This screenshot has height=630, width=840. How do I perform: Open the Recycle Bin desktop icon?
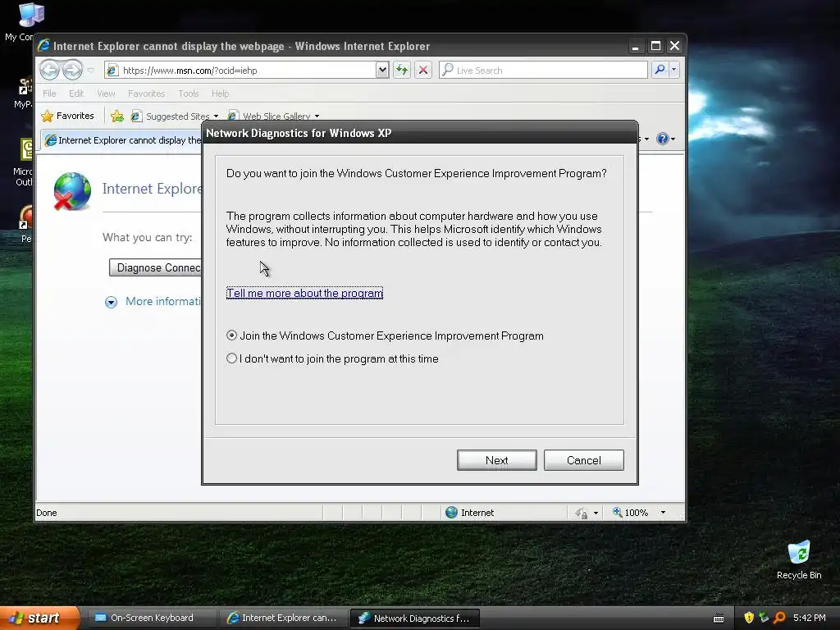pyautogui.click(x=799, y=560)
